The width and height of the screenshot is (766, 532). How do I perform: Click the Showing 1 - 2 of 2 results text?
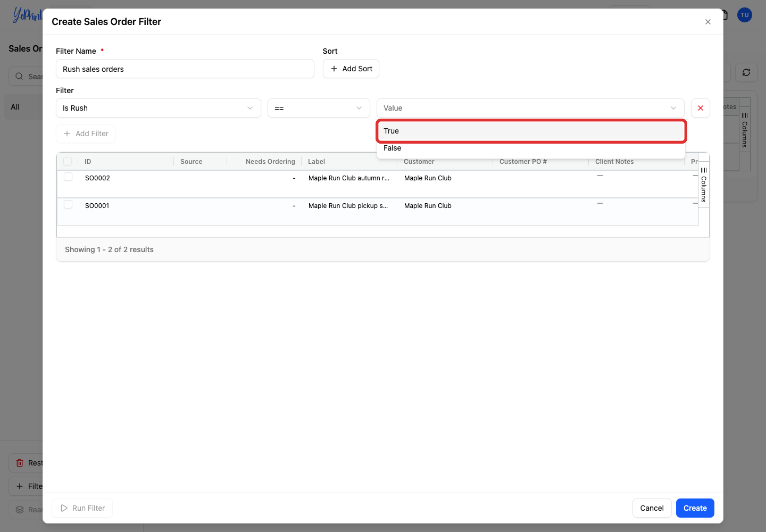(109, 250)
